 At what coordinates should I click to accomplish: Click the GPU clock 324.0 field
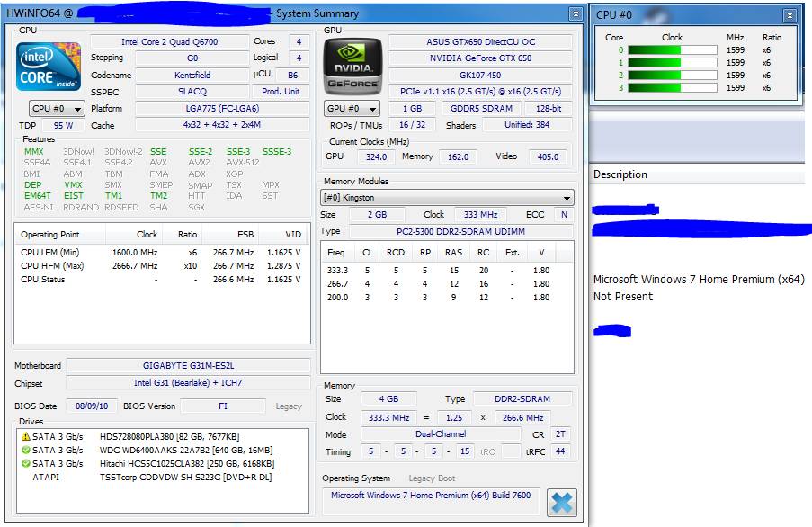(377, 156)
